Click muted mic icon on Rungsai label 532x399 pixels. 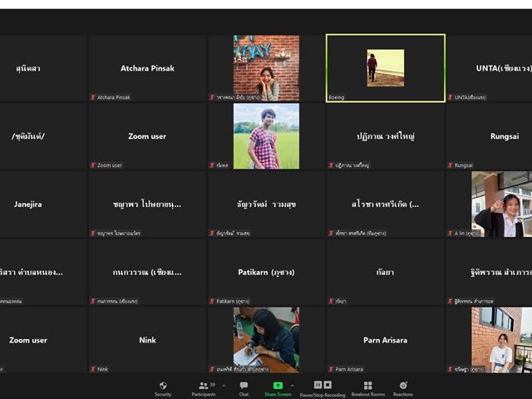(x=451, y=165)
